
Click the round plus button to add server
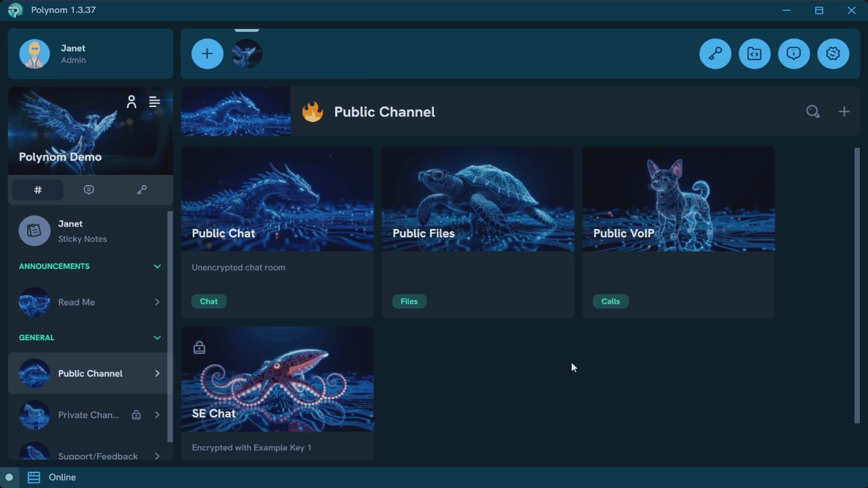(x=208, y=54)
